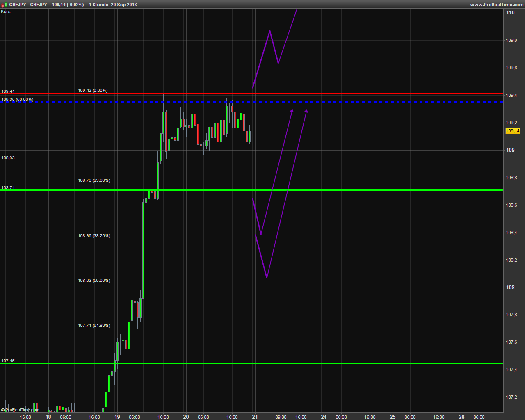This screenshot has width=525, height=420.
Task: Click the 108,03 (50,00%) Fibonacci label
Action: pyautogui.click(x=94, y=281)
